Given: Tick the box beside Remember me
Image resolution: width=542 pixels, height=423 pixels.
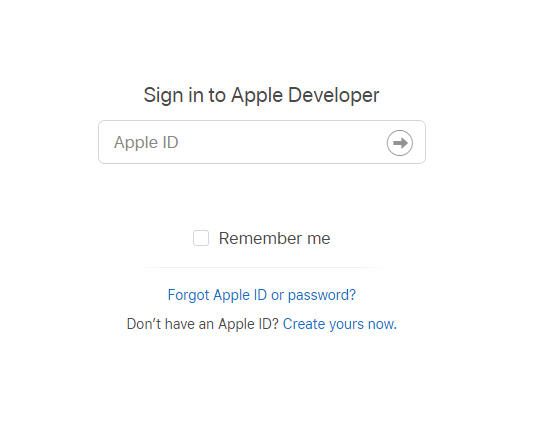Looking at the screenshot, I should pyautogui.click(x=201, y=238).
